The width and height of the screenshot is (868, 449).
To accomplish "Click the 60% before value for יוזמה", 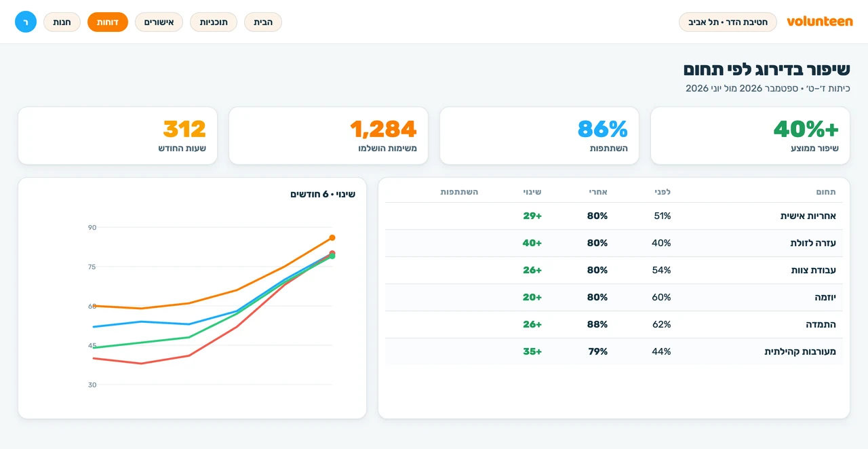I will pos(661,297).
